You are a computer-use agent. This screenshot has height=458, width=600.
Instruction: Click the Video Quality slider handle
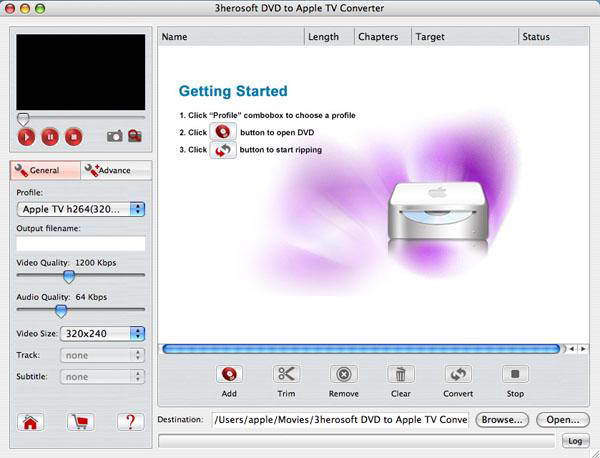pyautogui.click(x=69, y=276)
